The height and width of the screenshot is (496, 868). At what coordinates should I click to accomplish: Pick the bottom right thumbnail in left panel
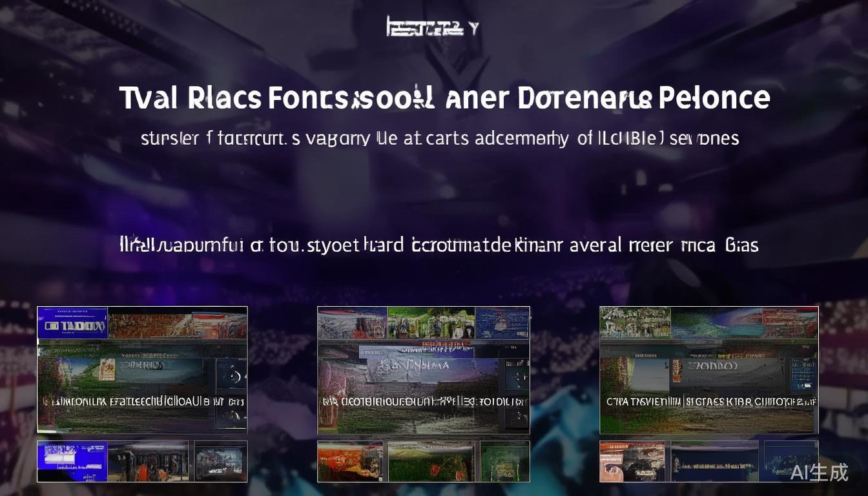[221, 461]
